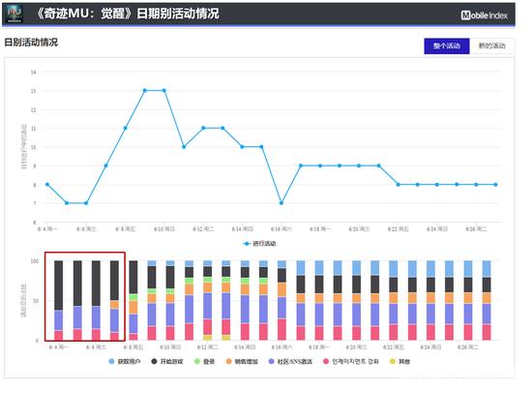Toggle the 进行活动 line legend

click(x=260, y=244)
